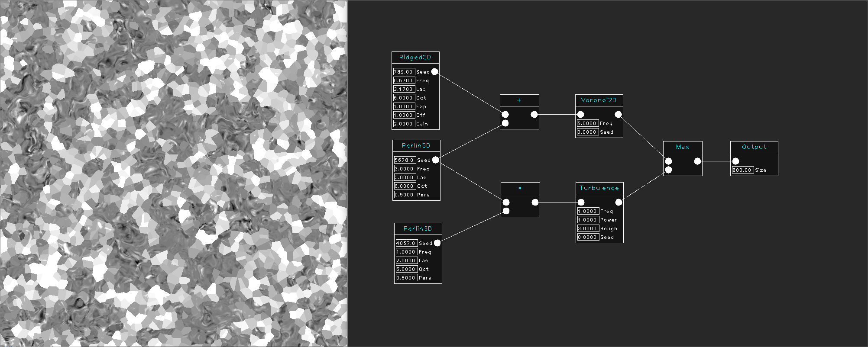
Task: Edit the Voronoi2D Freq value field
Action: pyautogui.click(x=587, y=123)
